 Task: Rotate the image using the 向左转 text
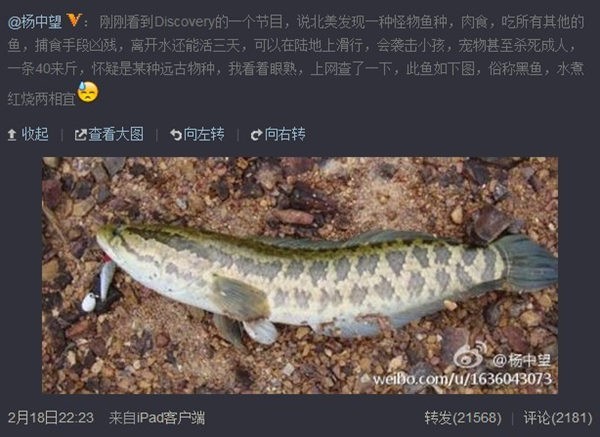tap(204, 134)
